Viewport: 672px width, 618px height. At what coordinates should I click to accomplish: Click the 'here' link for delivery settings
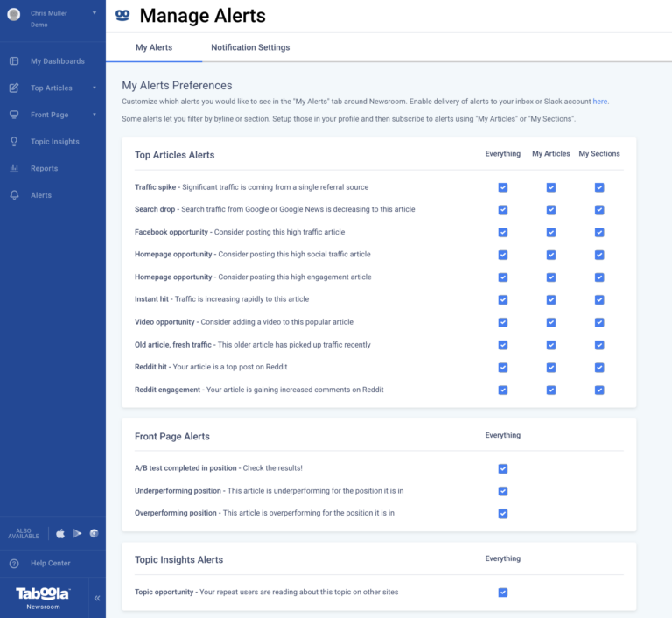click(x=600, y=102)
